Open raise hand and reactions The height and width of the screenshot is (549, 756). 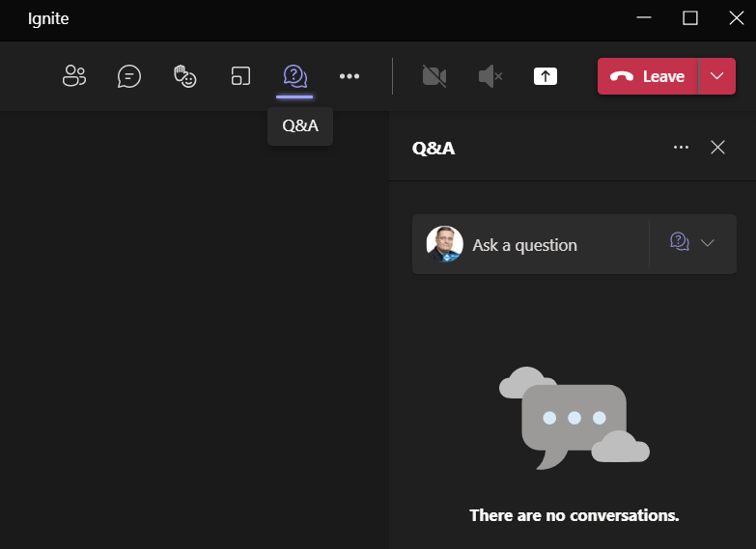(184, 76)
